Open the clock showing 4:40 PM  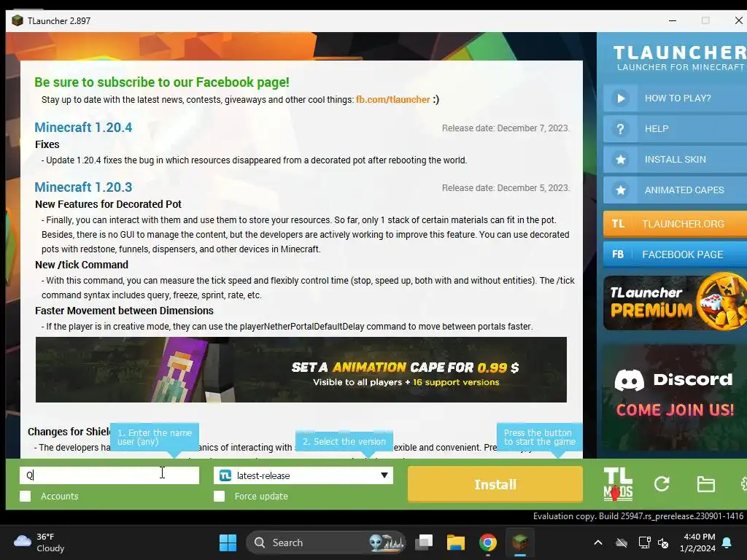tap(697, 542)
